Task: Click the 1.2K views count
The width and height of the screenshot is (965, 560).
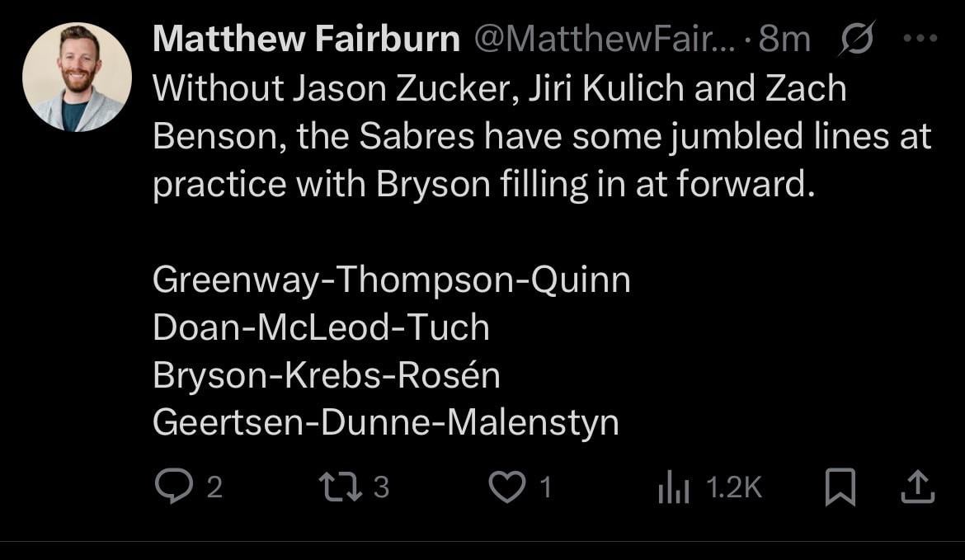Action: point(732,487)
